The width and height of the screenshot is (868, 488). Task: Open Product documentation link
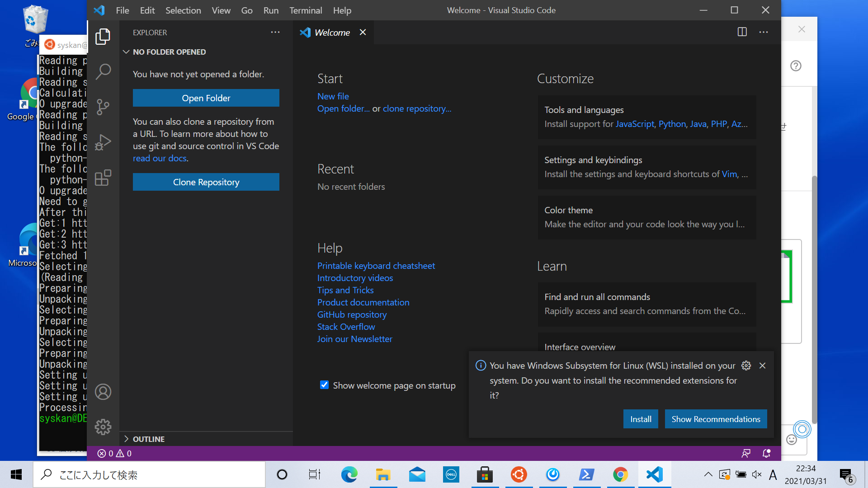tap(363, 302)
